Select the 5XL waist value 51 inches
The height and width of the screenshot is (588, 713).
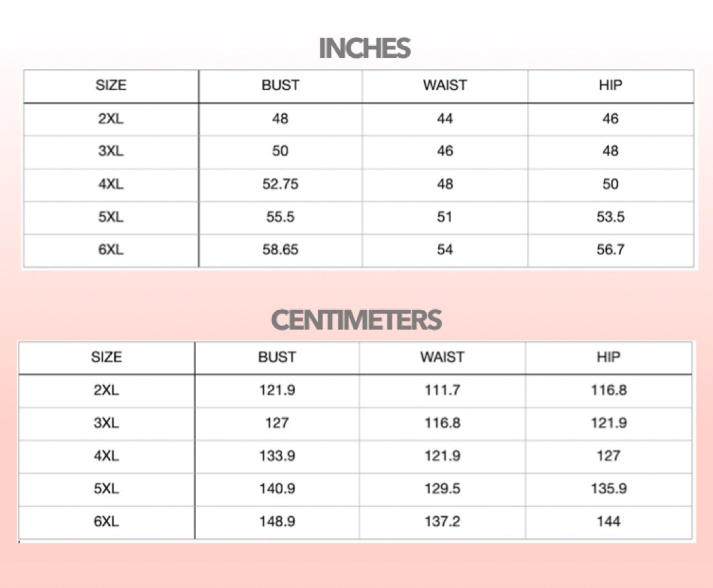pyautogui.click(x=444, y=217)
